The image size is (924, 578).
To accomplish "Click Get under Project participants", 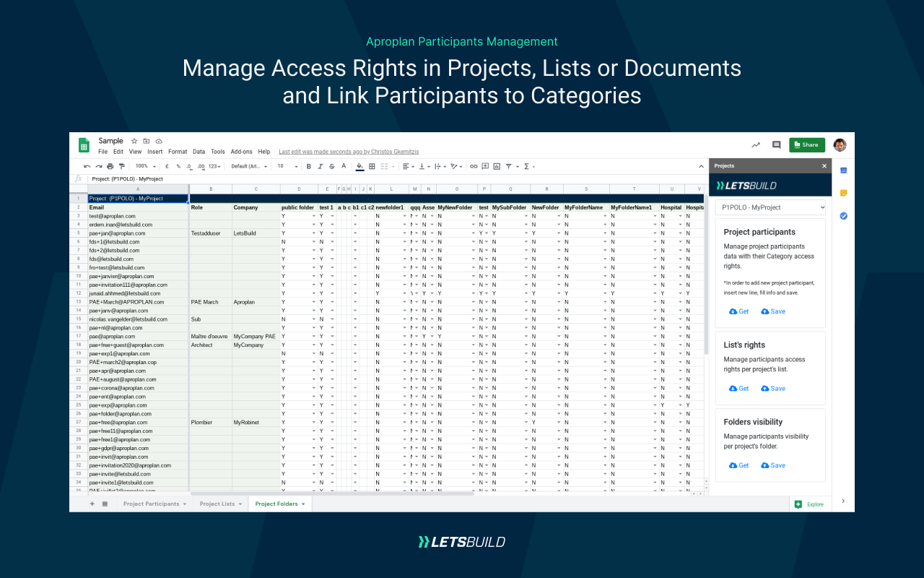I will click(x=738, y=311).
